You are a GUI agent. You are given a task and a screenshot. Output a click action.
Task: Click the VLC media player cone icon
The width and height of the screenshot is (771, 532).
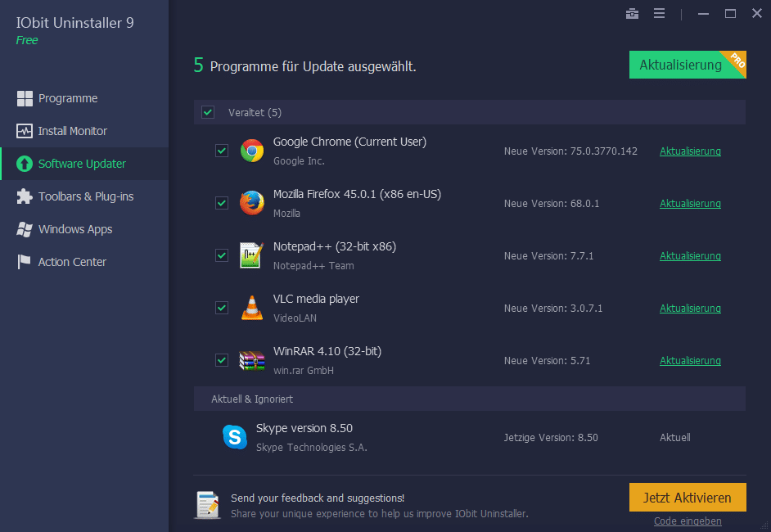251,308
